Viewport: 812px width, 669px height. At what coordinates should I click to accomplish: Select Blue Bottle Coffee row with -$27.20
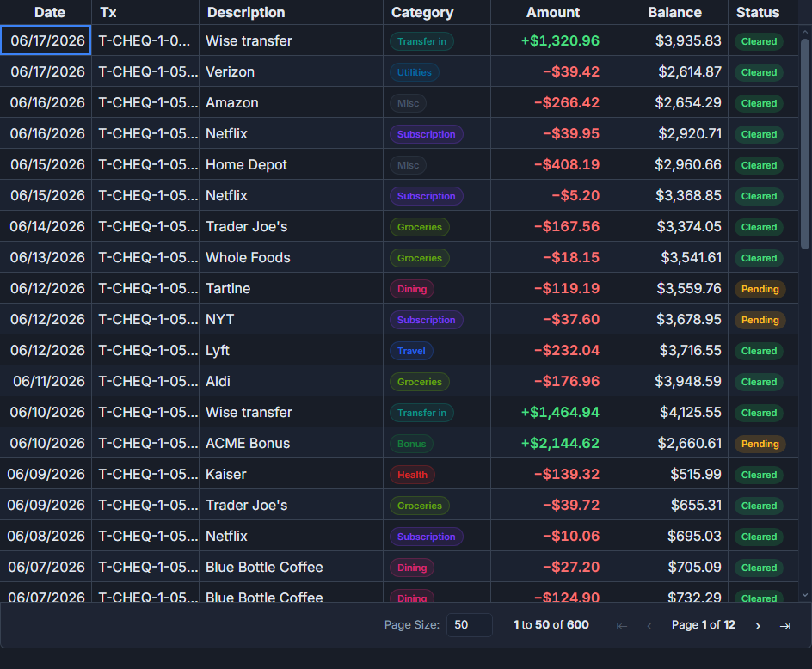click(399, 567)
